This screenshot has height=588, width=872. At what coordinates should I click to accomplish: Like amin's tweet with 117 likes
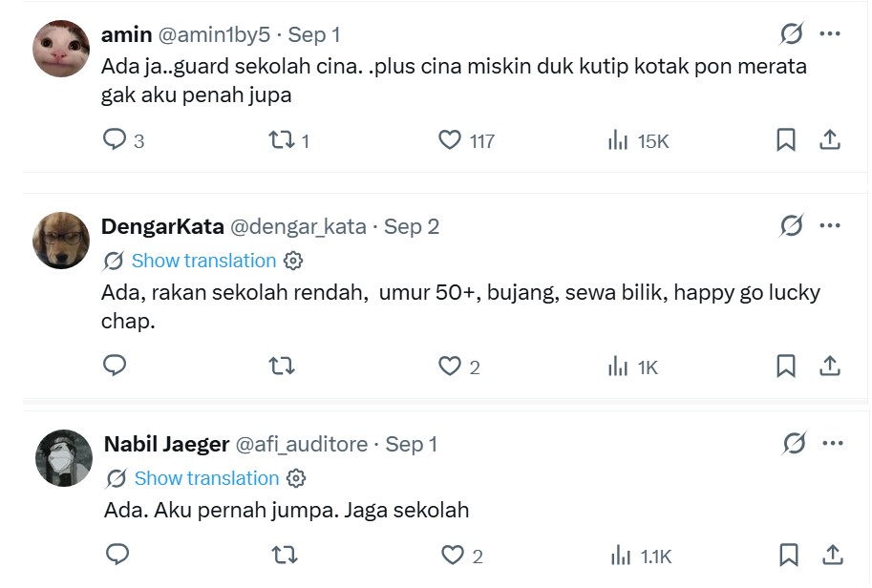[449, 139]
